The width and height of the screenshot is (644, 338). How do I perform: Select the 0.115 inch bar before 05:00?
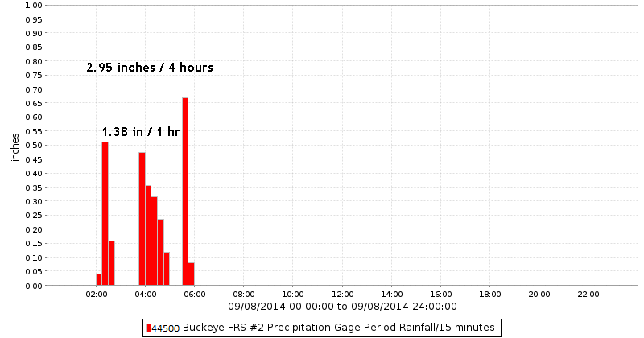point(167,269)
